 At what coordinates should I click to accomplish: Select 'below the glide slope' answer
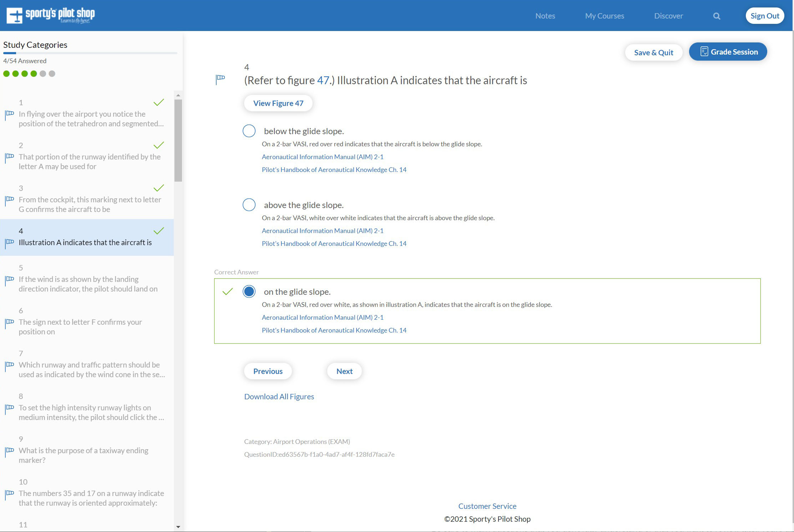coord(249,131)
